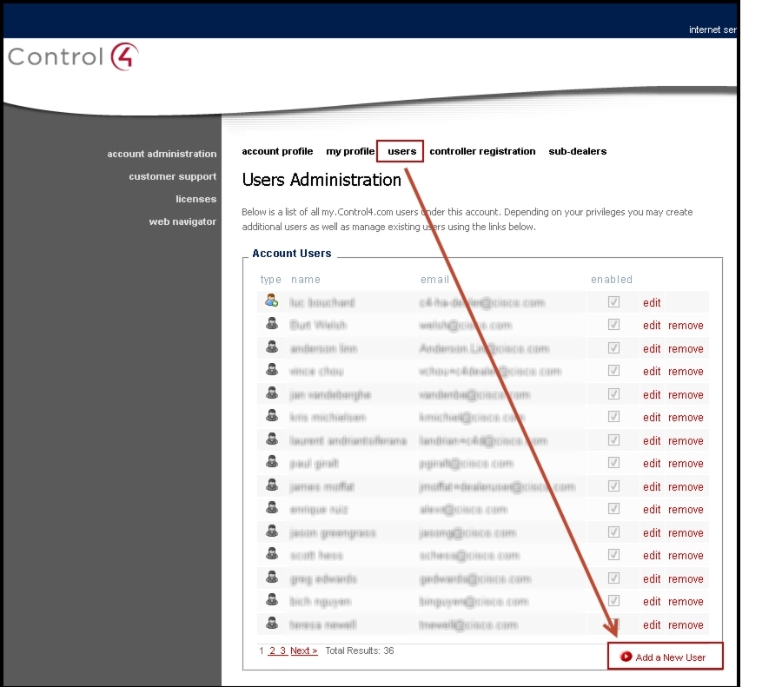Remove the james moffat user
This screenshot has height=700, width=782.
pyautogui.click(x=686, y=486)
